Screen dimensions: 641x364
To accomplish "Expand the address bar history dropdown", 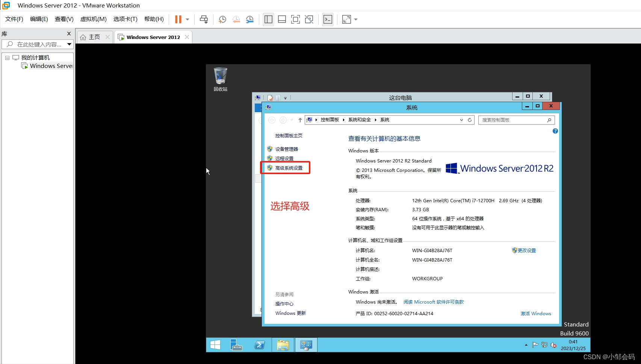I will (461, 120).
